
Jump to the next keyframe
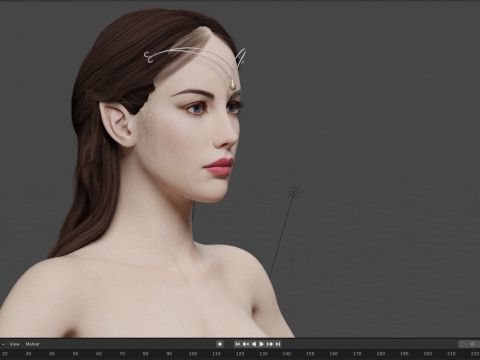click(x=270, y=344)
